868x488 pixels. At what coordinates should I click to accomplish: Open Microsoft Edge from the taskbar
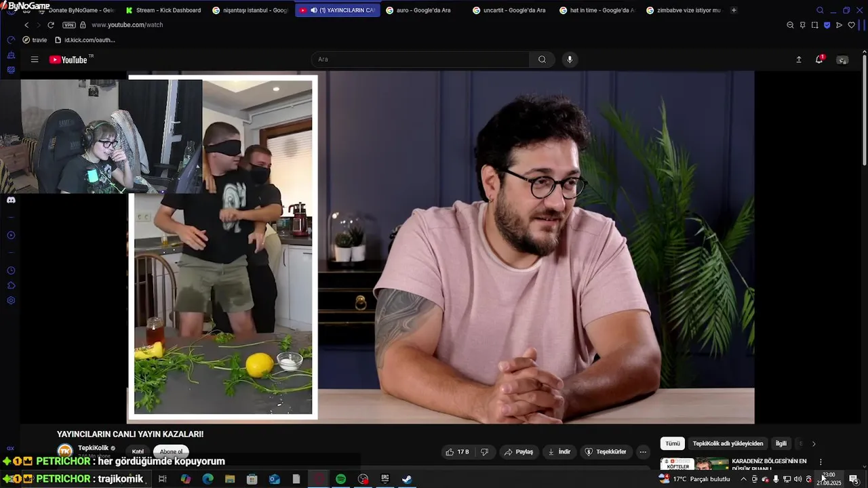coord(208,479)
